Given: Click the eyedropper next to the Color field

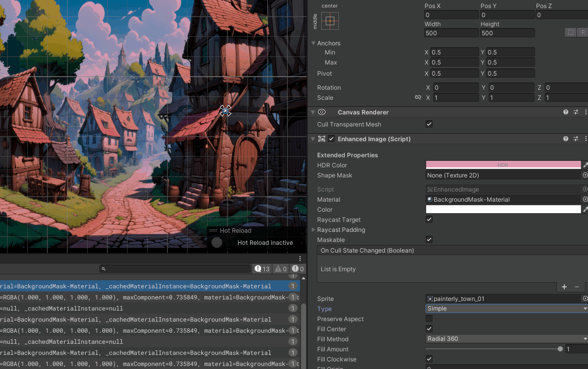Looking at the screenshot, I should coord(585,209).
